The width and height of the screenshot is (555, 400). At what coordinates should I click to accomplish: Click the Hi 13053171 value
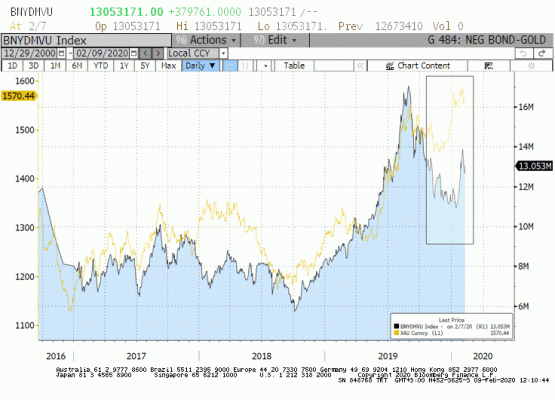pyautogui.click(x=209, y=26)
